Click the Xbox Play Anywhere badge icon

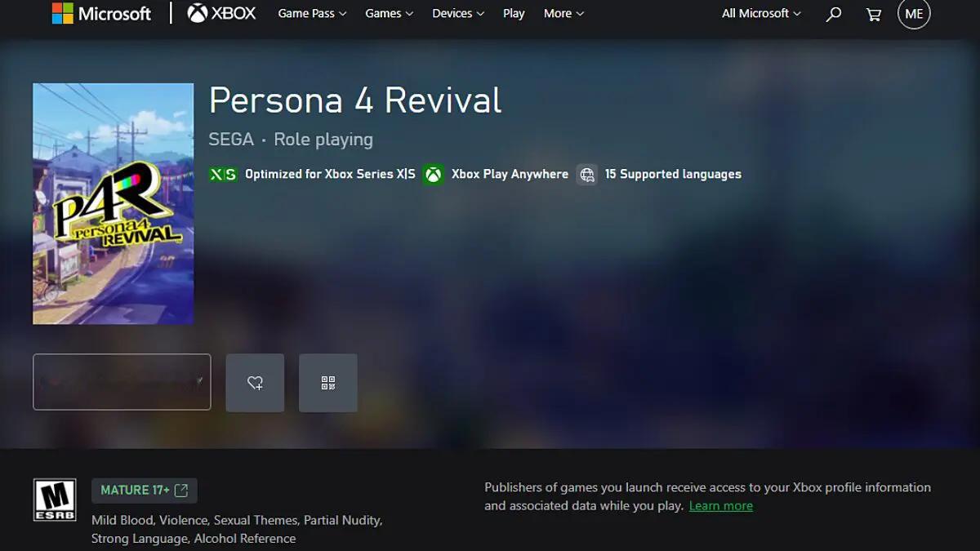click(x=434, y=174)
